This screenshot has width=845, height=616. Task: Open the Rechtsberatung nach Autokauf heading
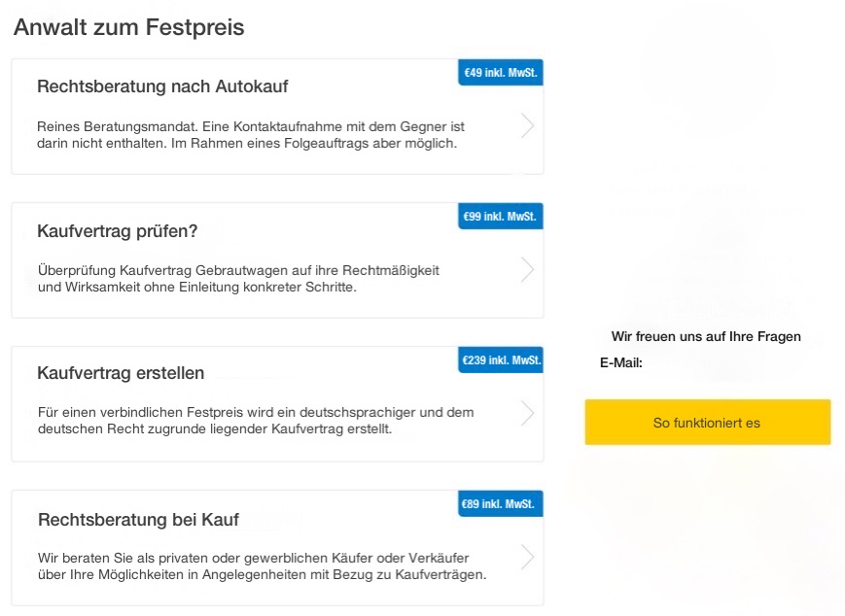162,86
